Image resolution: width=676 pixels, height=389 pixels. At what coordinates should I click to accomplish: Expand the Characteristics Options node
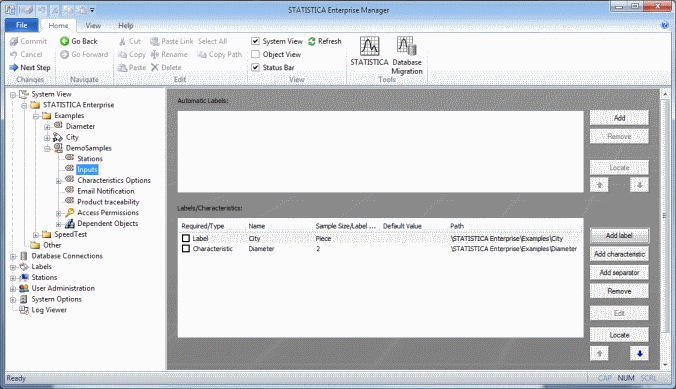[59, 181]
